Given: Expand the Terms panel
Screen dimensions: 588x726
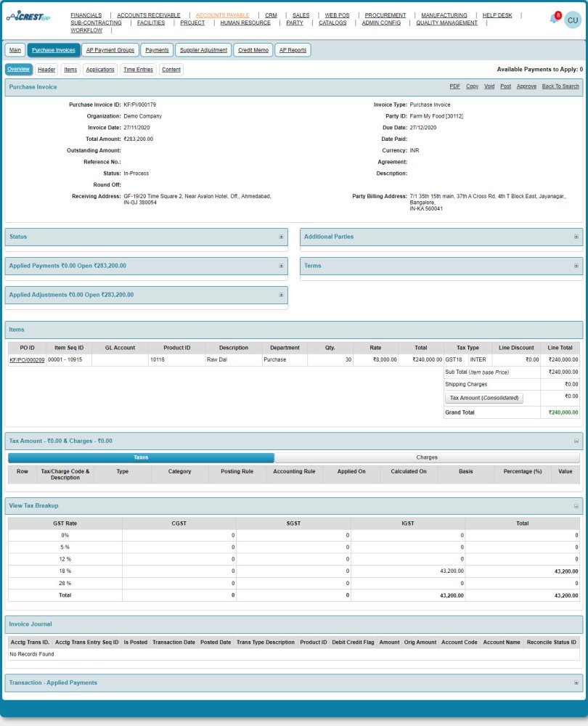Looking at the screenshot, I should (575, 266).
